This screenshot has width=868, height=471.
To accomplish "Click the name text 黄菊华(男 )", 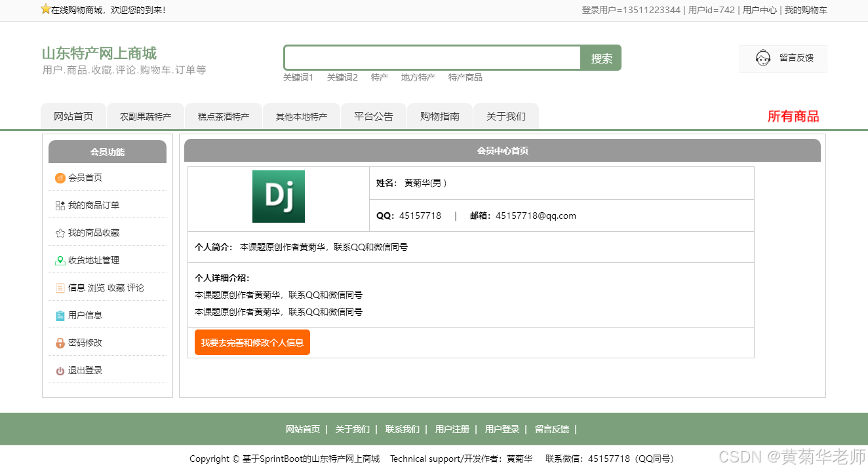I will tap(425, 183).
